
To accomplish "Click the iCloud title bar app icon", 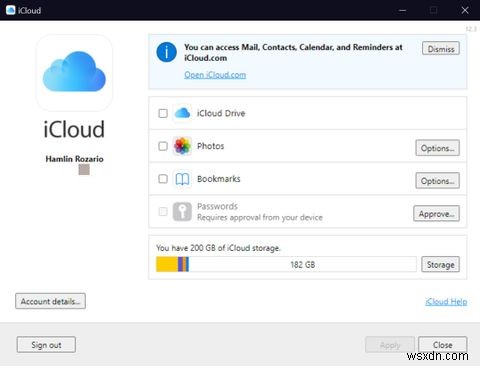I will (x=11, y=10).
